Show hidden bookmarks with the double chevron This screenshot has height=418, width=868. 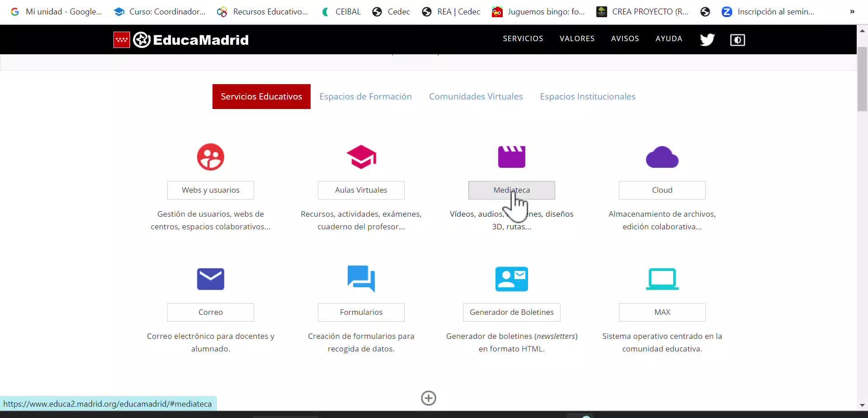coord(852,12)
